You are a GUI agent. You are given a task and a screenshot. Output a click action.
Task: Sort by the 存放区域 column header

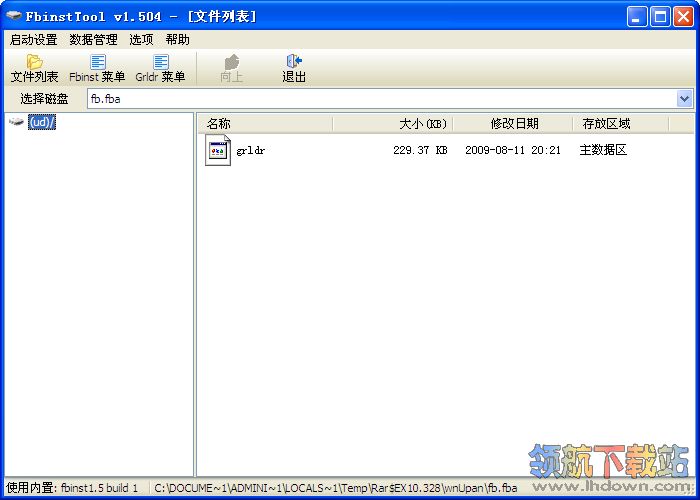[x=621, y=124]
